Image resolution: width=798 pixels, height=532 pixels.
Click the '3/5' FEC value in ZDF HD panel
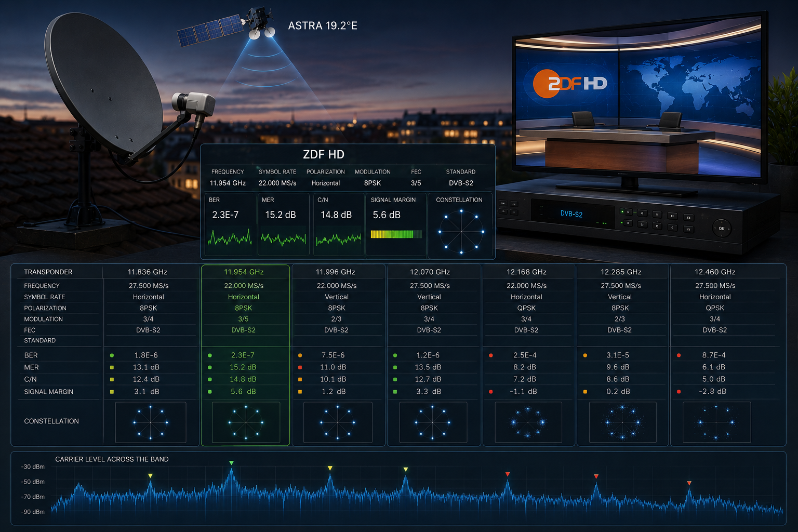tap(416, 183)
